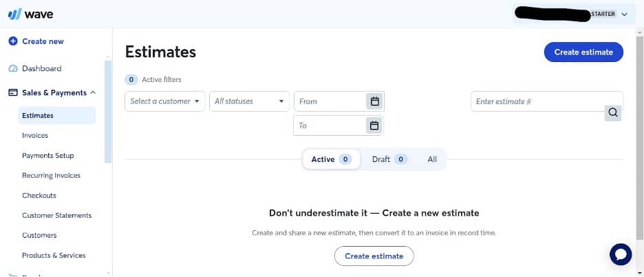The height and width of the screenshot is (277, 644).
Task: Open the From date calendar icon
Action: pos(374,101)
